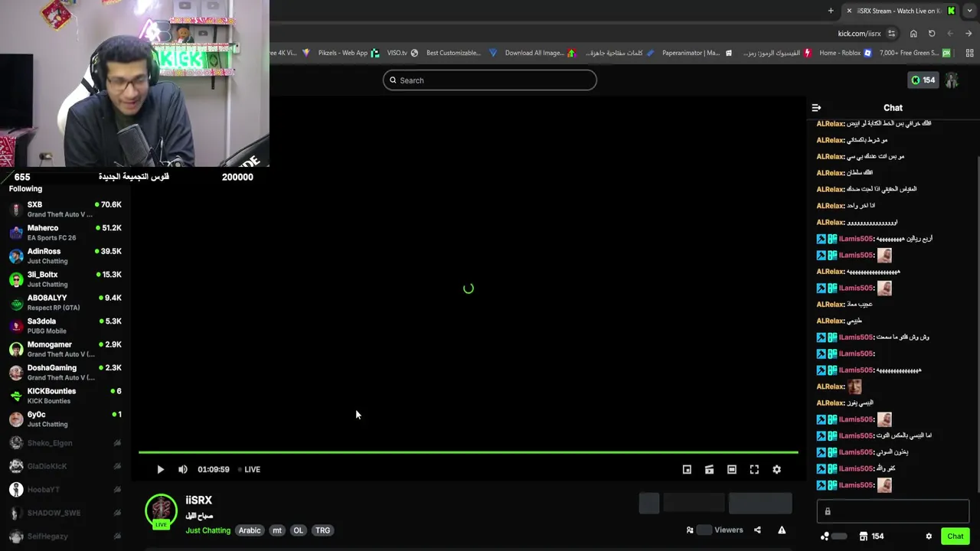Select the TRG tag
This screenshot has width=980, height=551.
[322, 530]
